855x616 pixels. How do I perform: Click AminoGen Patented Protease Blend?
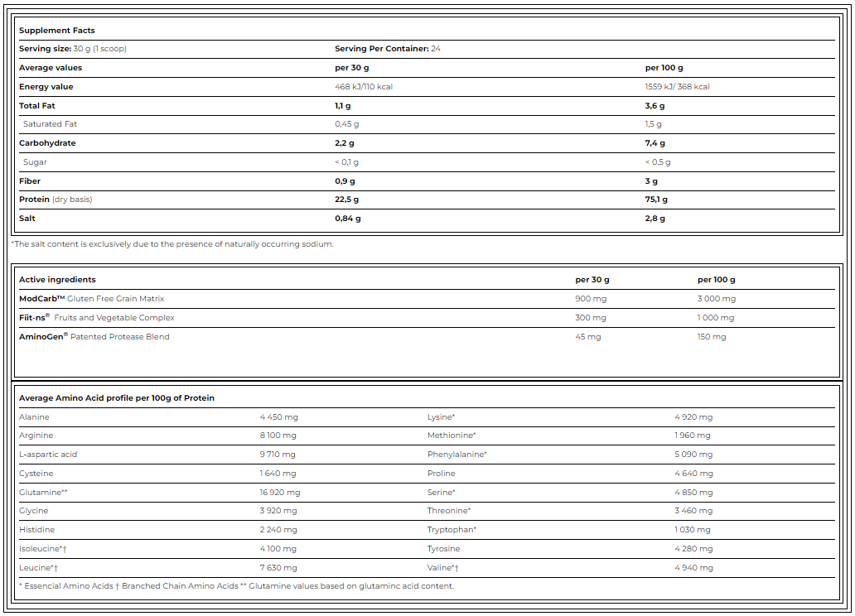[x=94, y=337]
